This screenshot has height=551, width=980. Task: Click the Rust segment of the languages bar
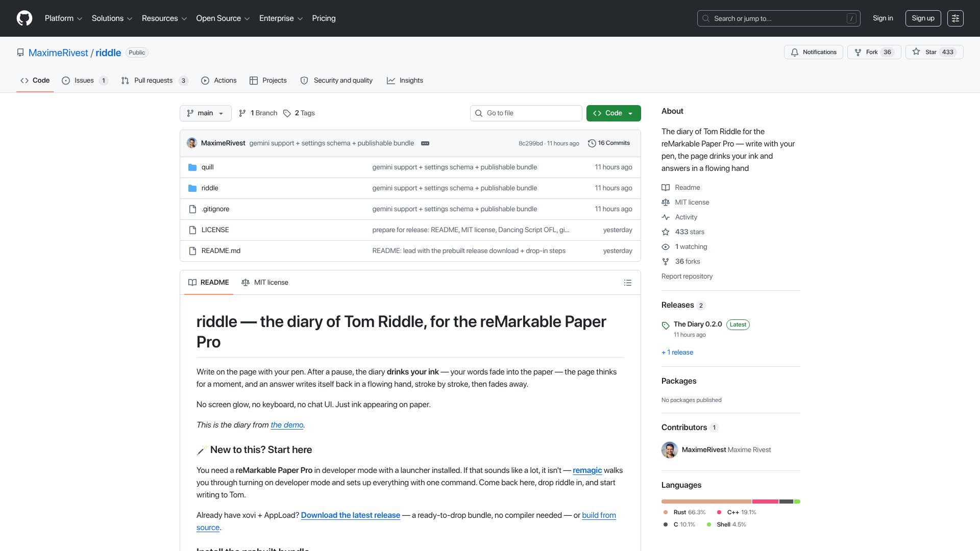click(706, 502)
